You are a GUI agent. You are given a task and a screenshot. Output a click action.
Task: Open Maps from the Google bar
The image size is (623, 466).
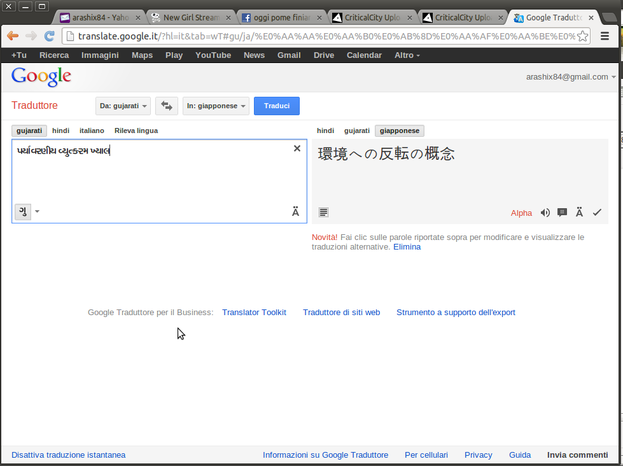pos(142,55)
